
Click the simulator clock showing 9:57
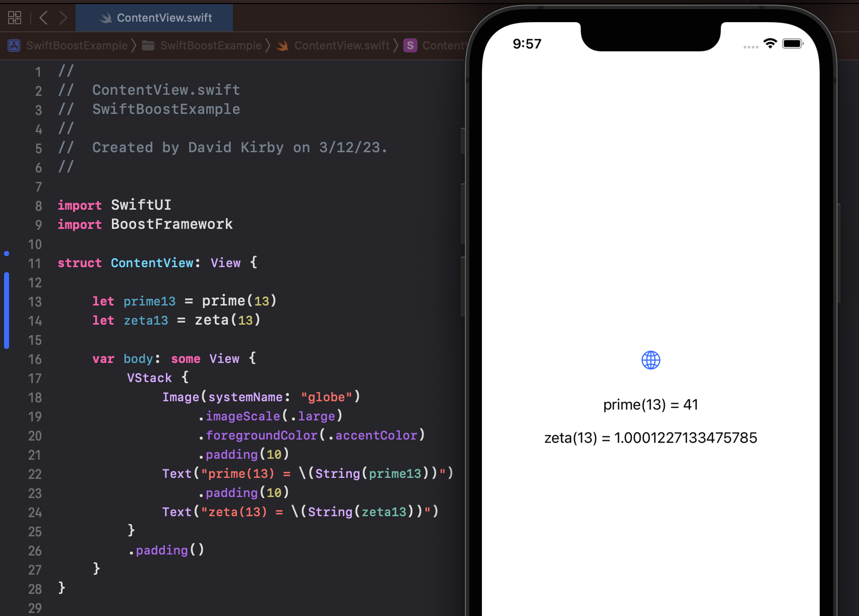[527, 44]
